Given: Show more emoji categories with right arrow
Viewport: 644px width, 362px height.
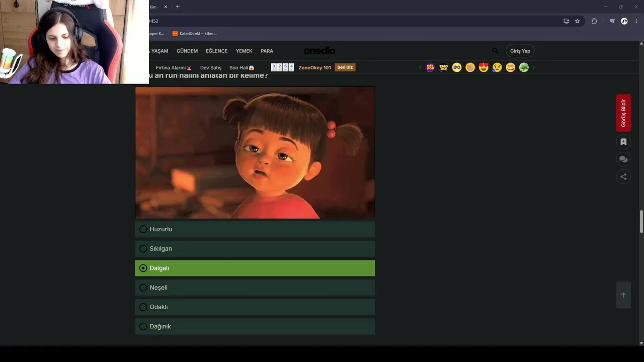Looking at the screenshot, I should 533,67.
